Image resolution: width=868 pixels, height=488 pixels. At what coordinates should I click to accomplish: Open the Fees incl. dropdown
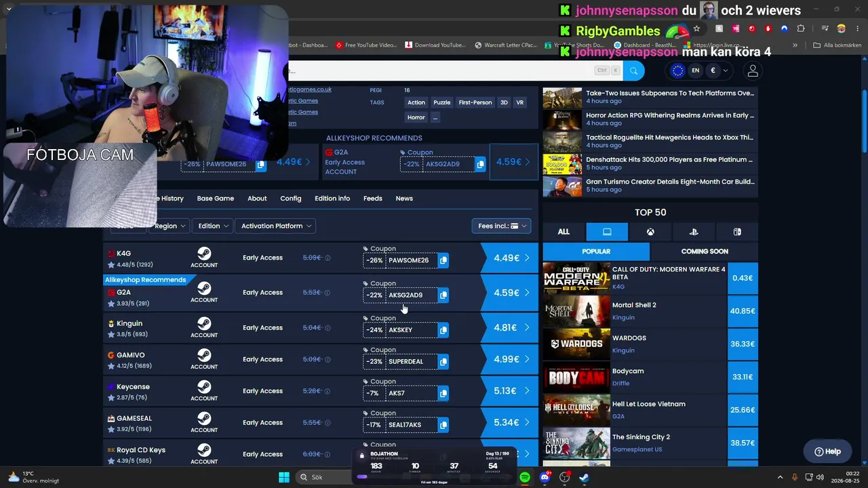[501, 226]
